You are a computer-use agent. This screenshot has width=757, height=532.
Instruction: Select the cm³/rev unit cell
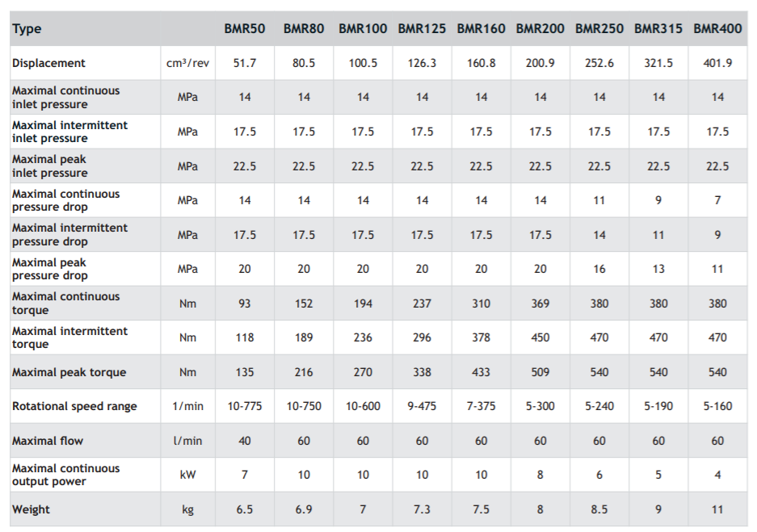(187, 63)
